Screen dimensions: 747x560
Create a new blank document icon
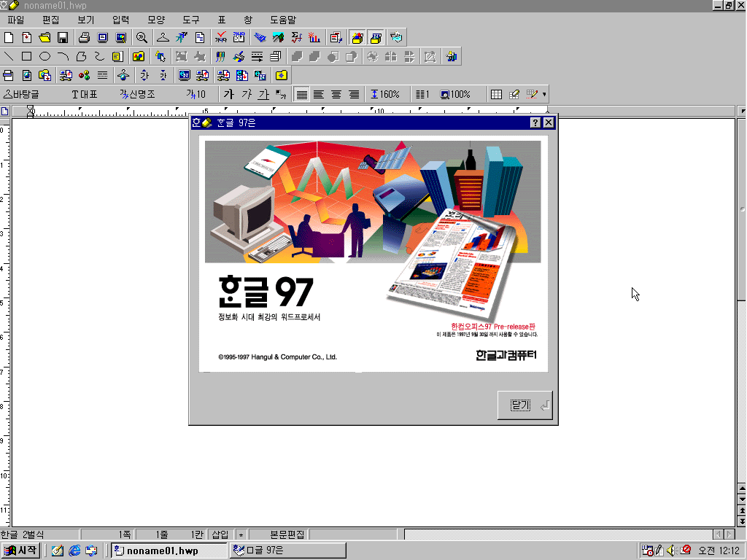[9, 38]
